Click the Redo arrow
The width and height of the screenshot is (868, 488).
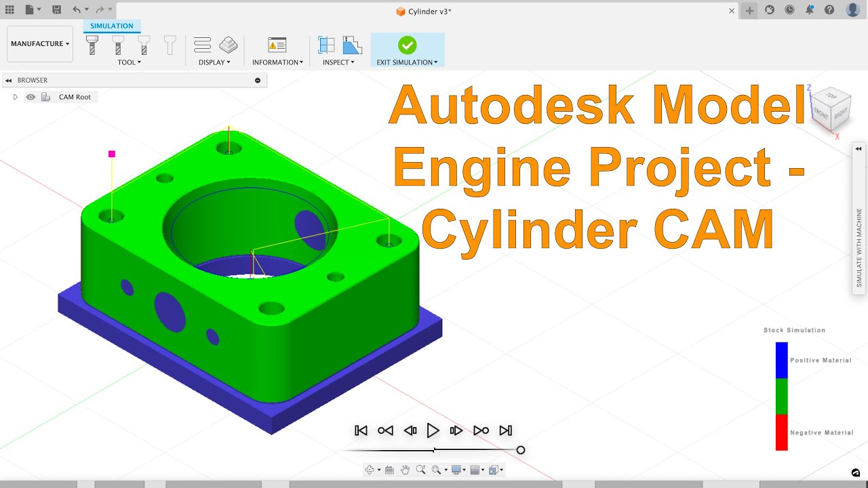[100, 9]
